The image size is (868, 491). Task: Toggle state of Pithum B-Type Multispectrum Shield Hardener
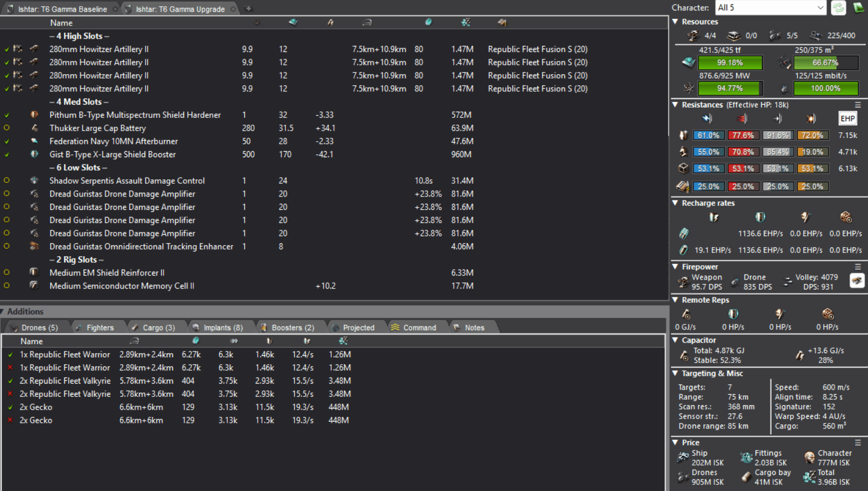7,115
